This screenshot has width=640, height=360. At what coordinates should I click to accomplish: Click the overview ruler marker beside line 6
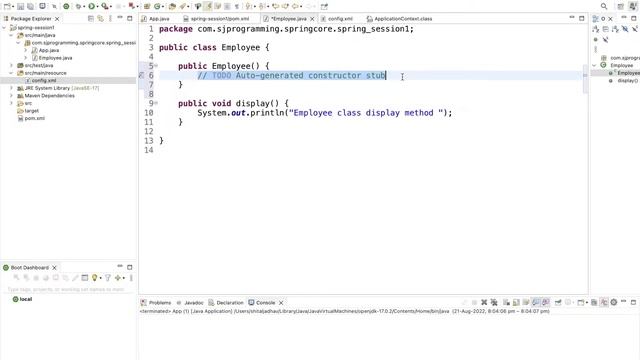pos(585,76)
